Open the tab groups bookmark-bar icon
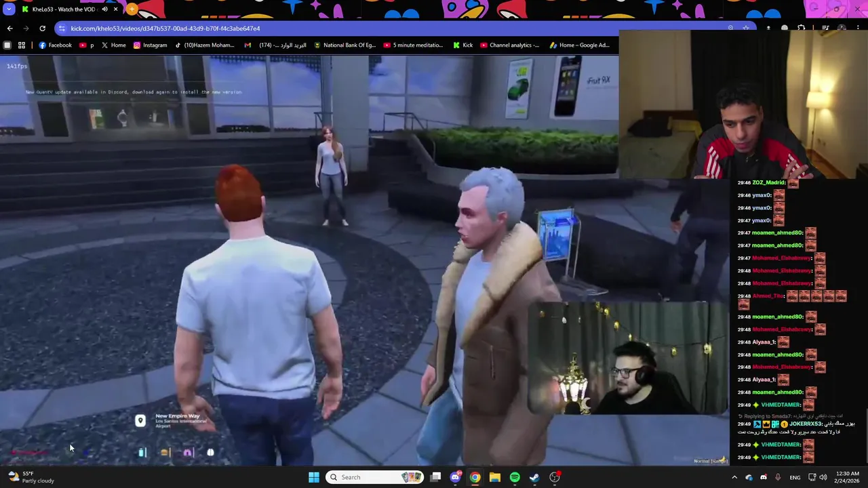The image size is (868, 488). pyautogui.click(x=7, y=45)
